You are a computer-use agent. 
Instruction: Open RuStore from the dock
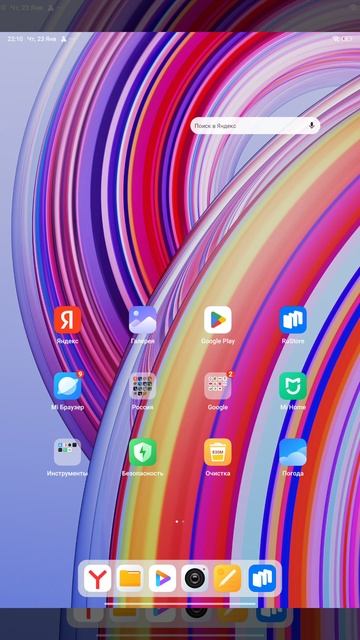(x=262, y=578)
